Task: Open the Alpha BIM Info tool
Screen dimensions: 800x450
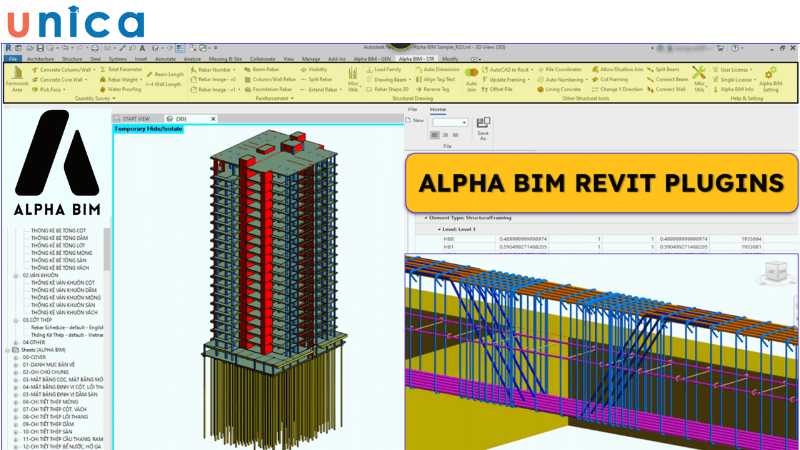Action: [733, 89]
